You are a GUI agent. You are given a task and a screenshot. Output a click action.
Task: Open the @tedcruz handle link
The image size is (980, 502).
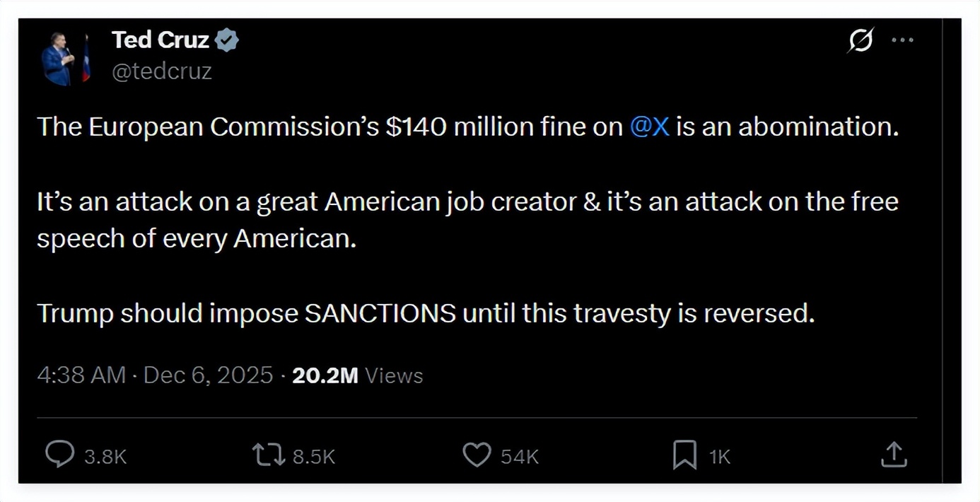(162, 71)
